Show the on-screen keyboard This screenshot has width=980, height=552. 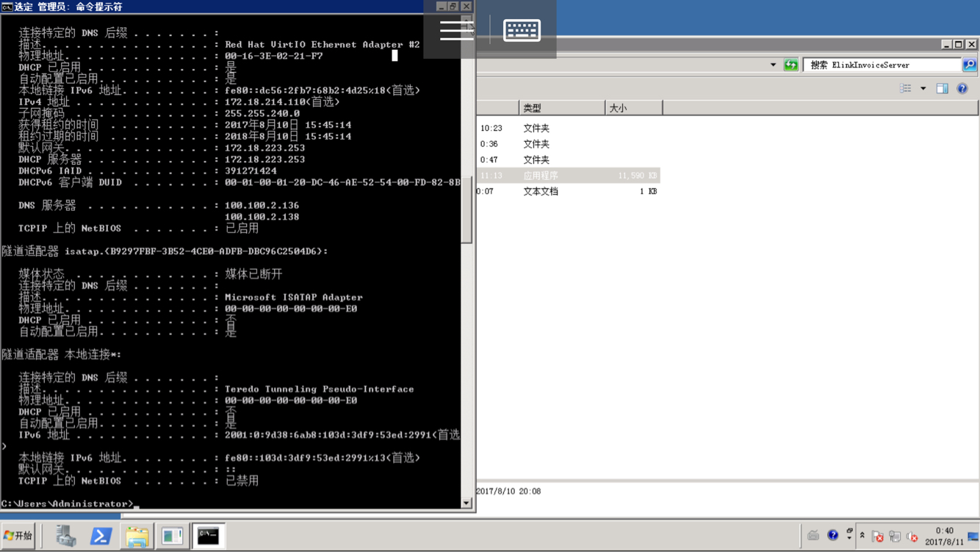click(522, 30)
